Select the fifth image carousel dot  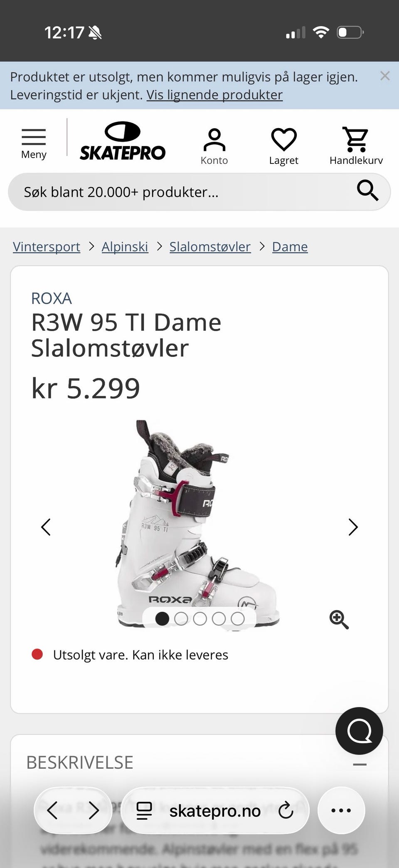click(x=238, y=619)
